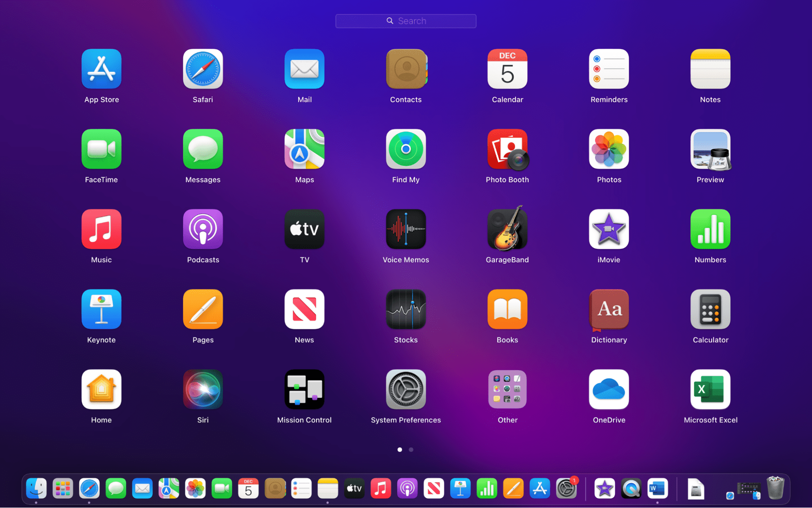Launch the Dictionary app
812x508 pixels.
pyautogui.click(x=609, y=310)
